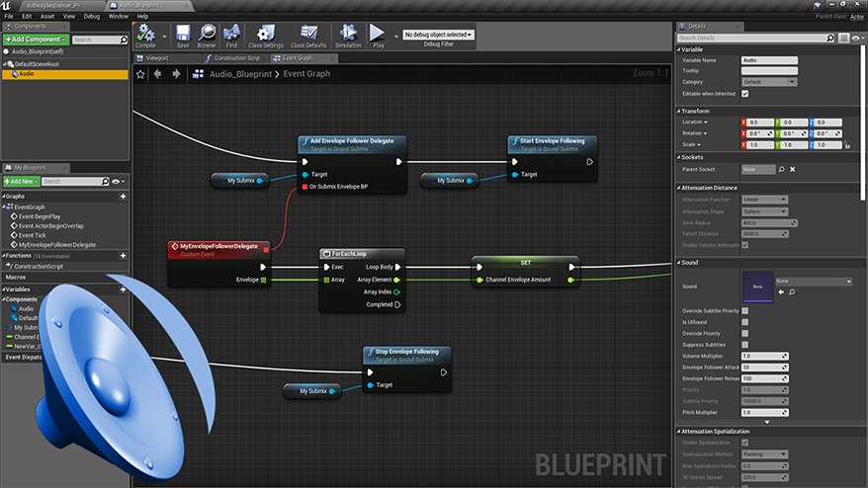Click Add New in My Blueprint
868x488 pixels.
(x=21, y=182)
